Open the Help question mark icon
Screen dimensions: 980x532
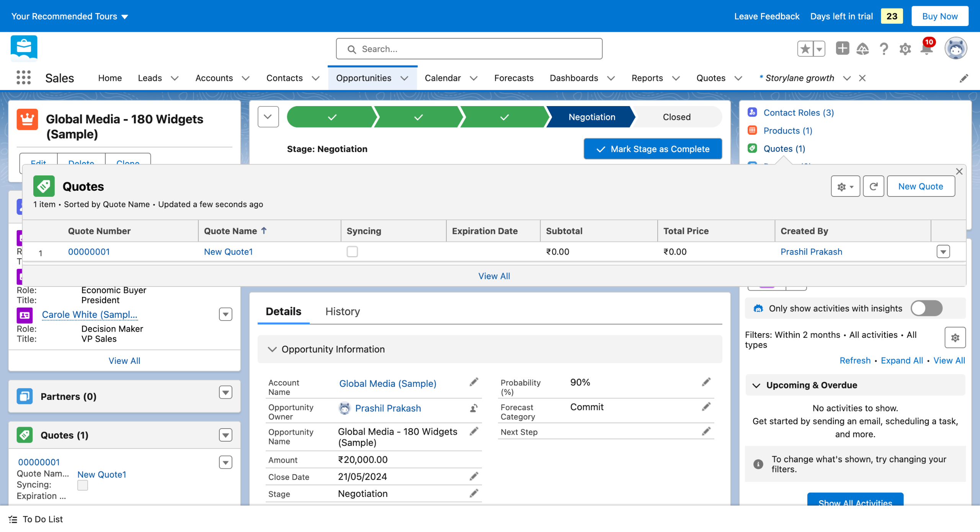coord(884,49)
